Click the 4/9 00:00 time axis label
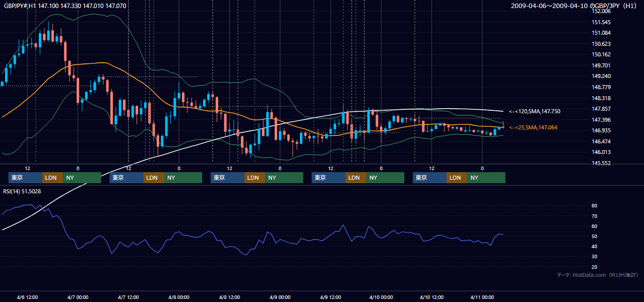This screenshot has height=302, width=644. click(x=280, y=297)
